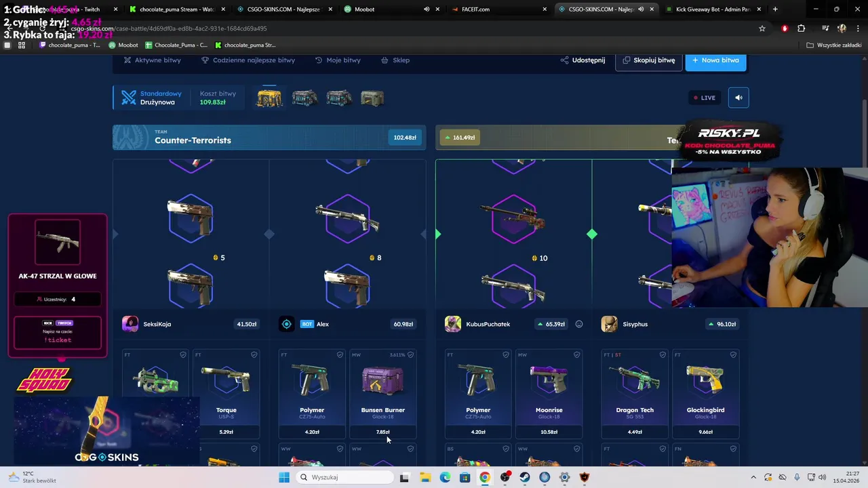Image resolution: width=868 pixels, height=488 pixels.
Task: Click the Udostępnij share button
Action: pos(583,60)
